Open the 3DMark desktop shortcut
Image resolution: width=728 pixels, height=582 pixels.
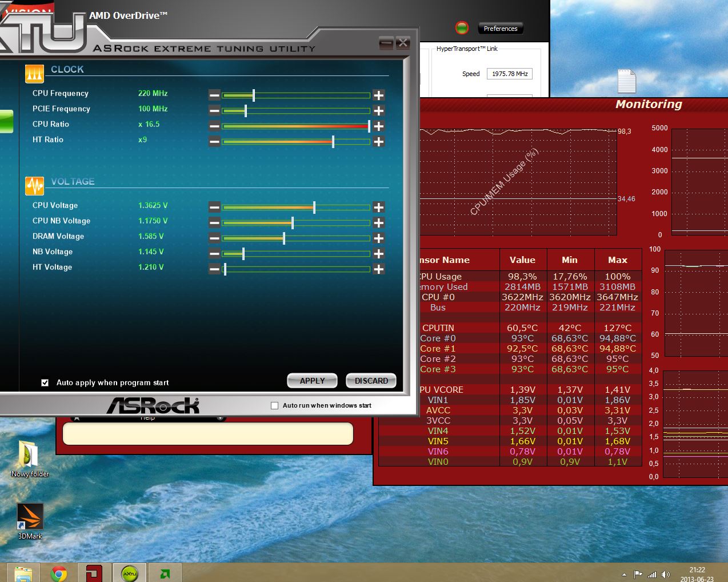coord(30,521)
